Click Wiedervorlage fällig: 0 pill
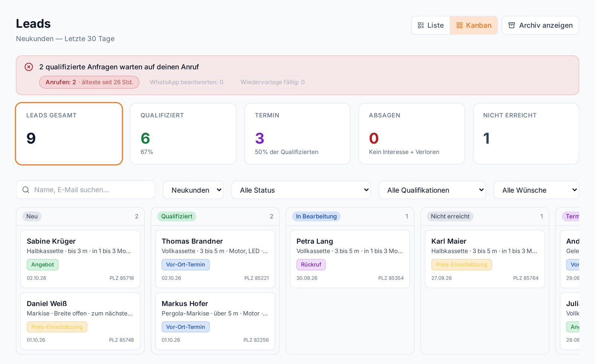 [273, 82]
